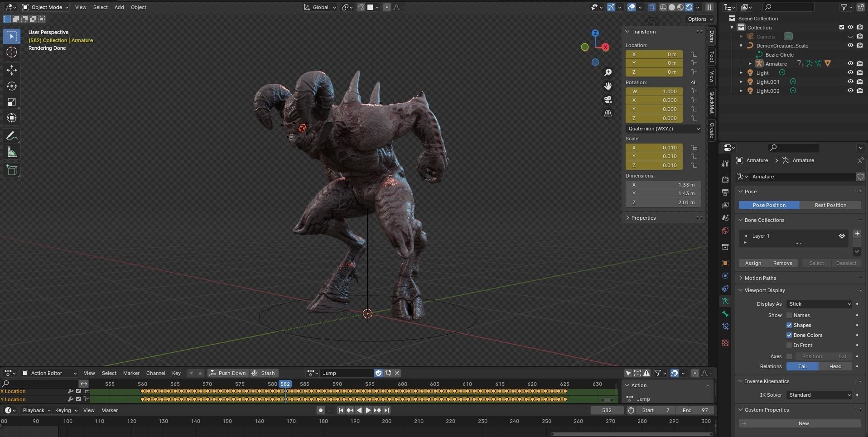Open the Display As Stick dropdown
This screenshot has width=868, height=437.
pos(820,304)
